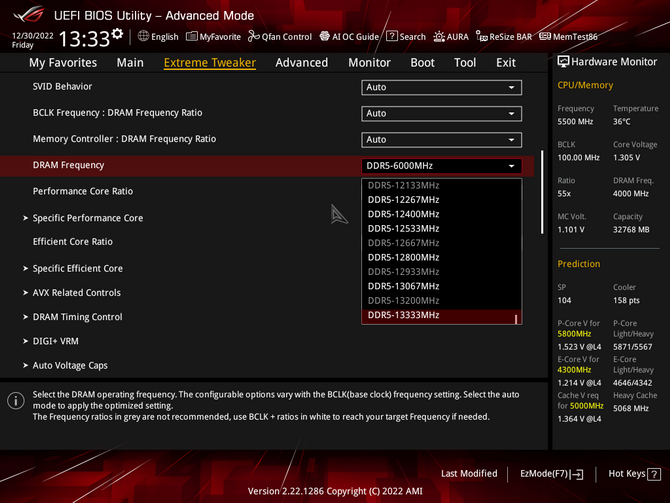Switch to EzMode(F7) button
This screenshot has height=503, width=670.
click(x=551, y=474)
